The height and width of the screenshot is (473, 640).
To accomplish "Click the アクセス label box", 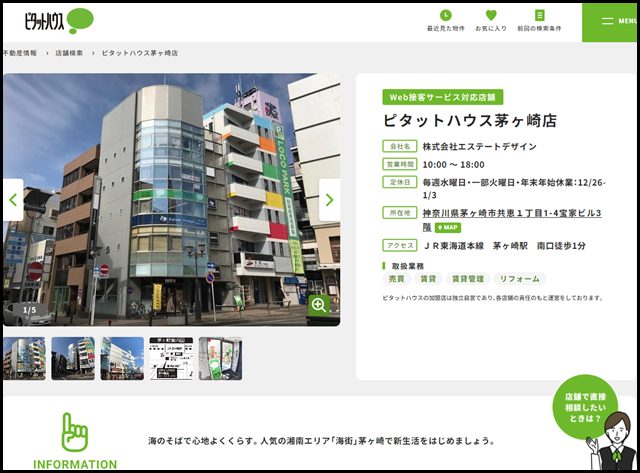I will [x=400, y=245].
